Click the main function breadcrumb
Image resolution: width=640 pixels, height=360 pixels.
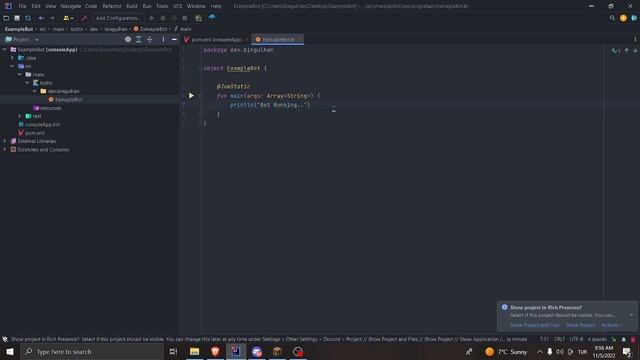click(183, 29)
